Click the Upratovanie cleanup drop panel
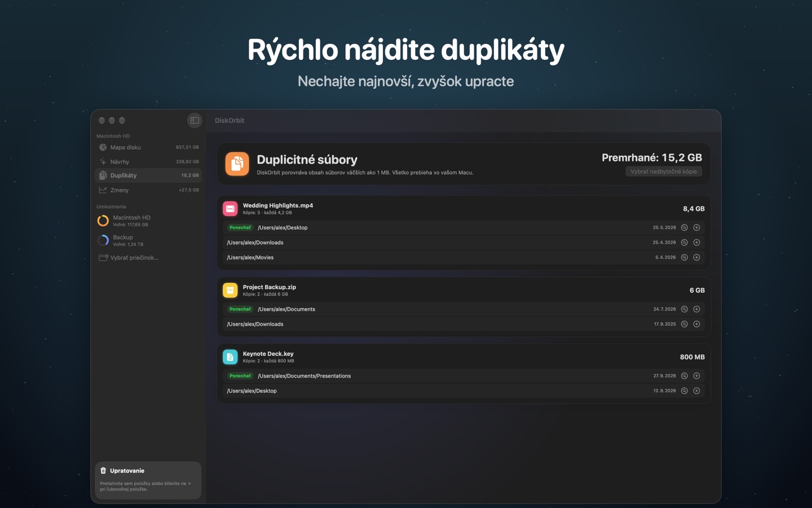The image size is (812, 508). [x=148, y=480]
